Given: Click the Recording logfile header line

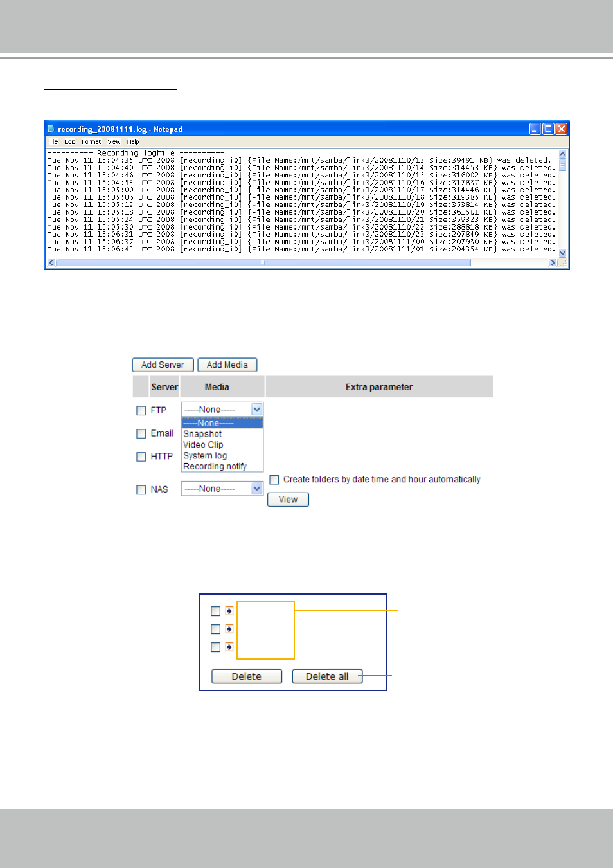Looking at the screenshot, I should 136,154.
